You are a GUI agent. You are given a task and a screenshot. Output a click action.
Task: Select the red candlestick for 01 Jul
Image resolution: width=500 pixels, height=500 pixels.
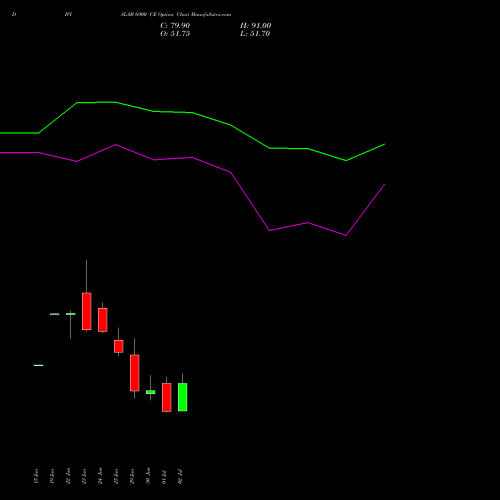(x=167, y=397)
